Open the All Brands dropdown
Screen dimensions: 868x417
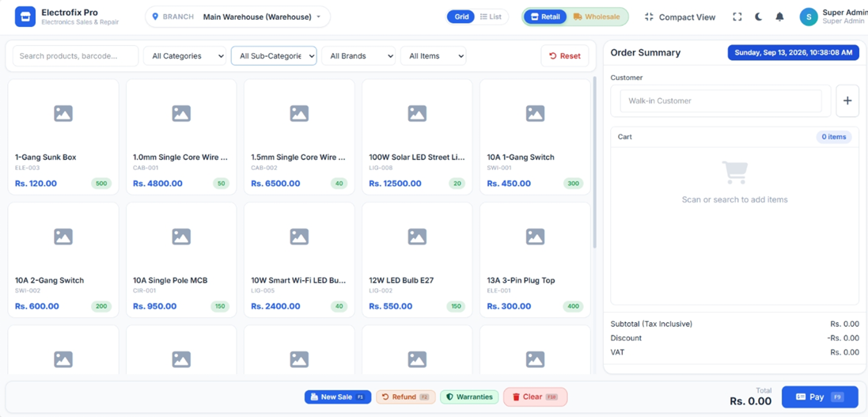(x=358, y=56)
